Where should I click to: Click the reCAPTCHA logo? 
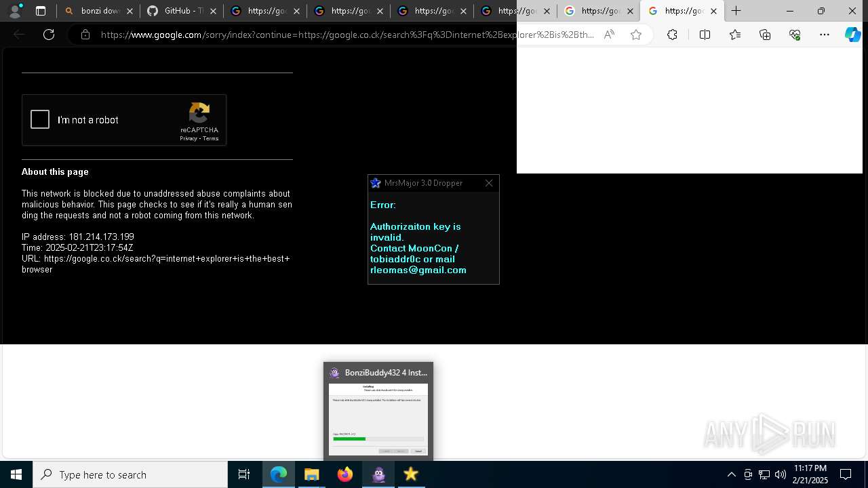199,113
